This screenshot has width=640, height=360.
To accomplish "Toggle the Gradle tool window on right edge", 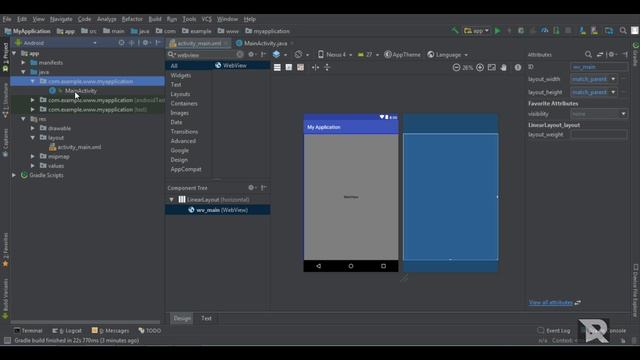I will point(636,54).
